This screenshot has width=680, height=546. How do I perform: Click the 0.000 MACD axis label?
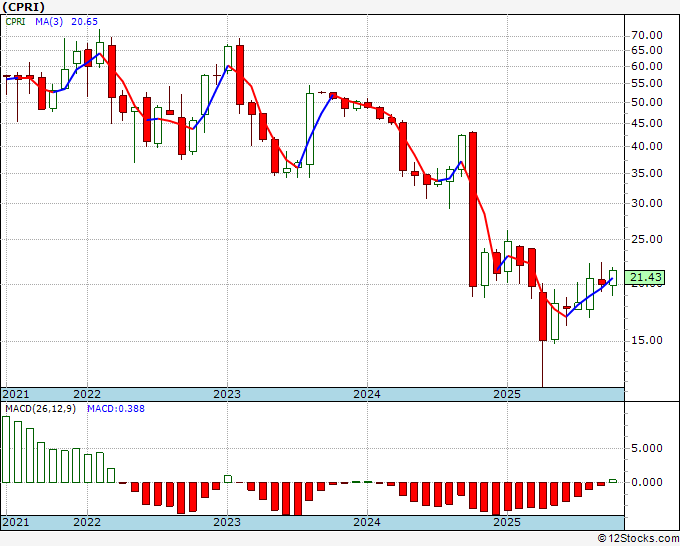[x=647, y=482]
